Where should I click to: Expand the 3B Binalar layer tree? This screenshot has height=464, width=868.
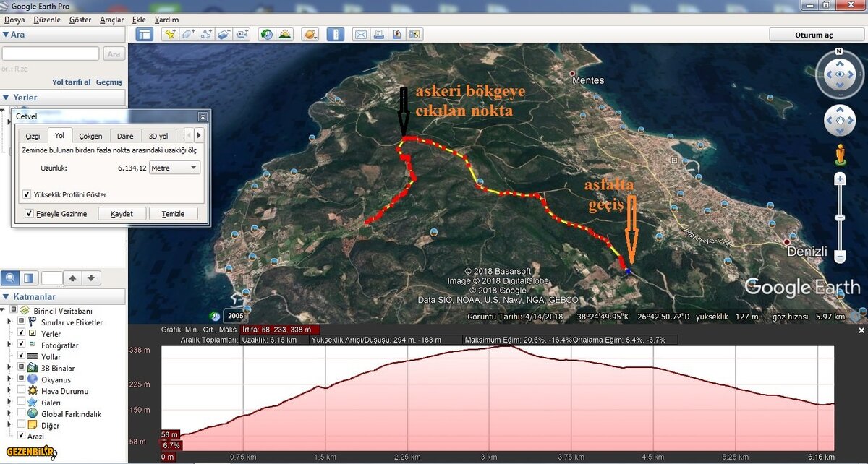(x=9, y=369)
